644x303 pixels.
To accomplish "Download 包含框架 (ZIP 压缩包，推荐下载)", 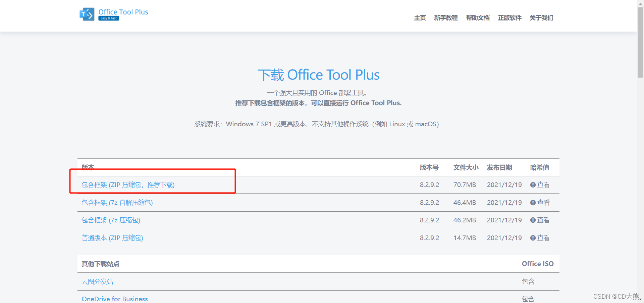I will 128,185.
